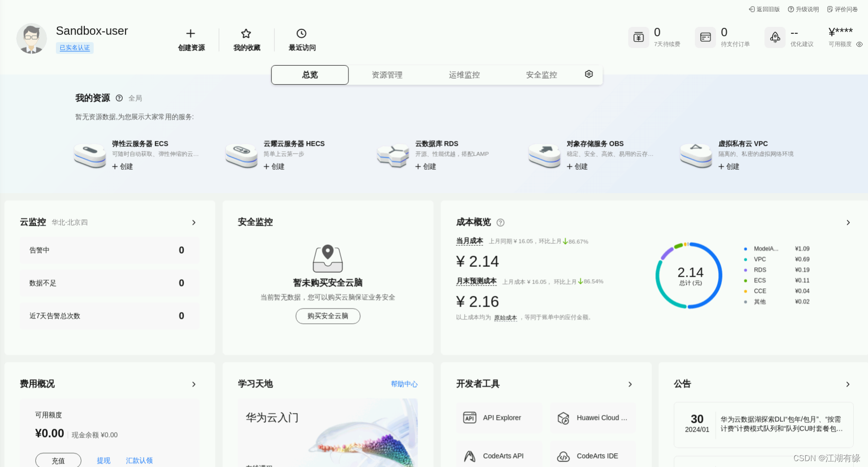Click the 汇款认领 link
The image size is (868, 467).
[139, 461]
